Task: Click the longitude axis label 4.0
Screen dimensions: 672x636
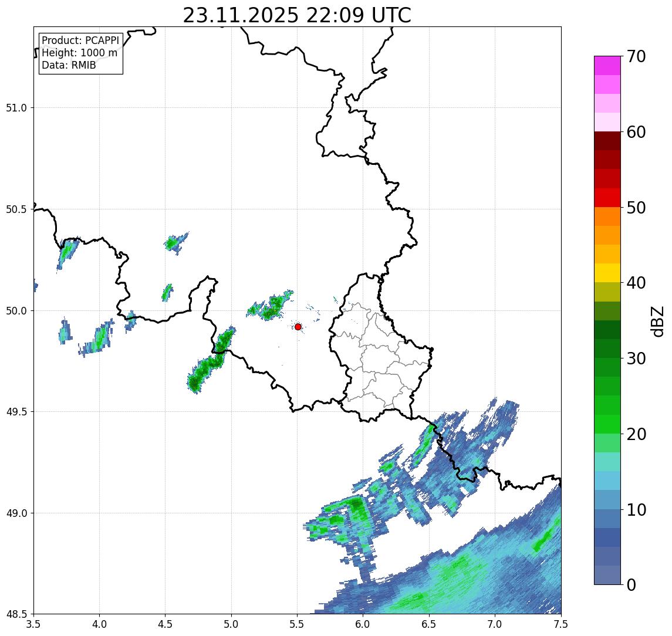Action: click(x=99, y=624)
